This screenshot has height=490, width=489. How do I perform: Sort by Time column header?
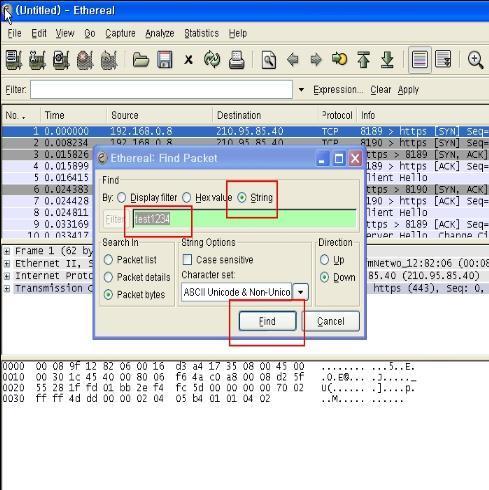point(74,115)
